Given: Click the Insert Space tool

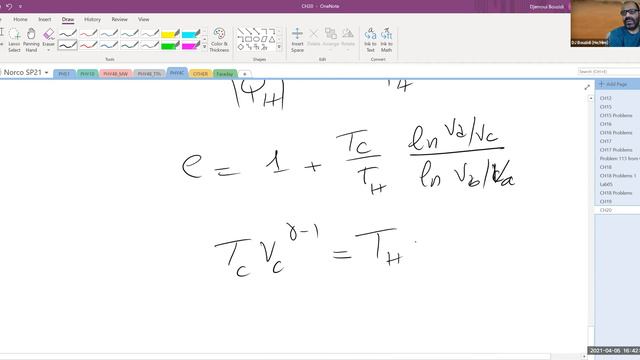Looking at the screenshot, I should (x=297, y=40).
